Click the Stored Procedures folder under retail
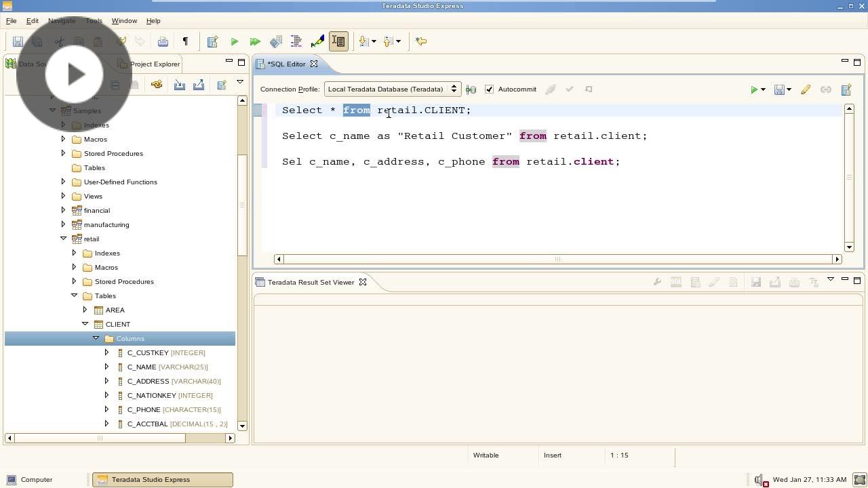Image resolution: width=868 pixels, height=488 pixels. tap(124, 281)
